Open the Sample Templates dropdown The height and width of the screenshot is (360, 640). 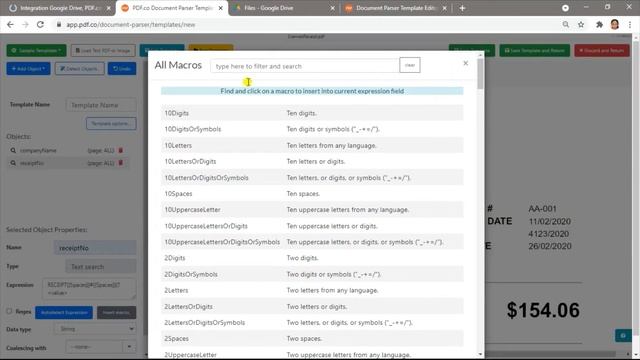(x=36, y=50)
